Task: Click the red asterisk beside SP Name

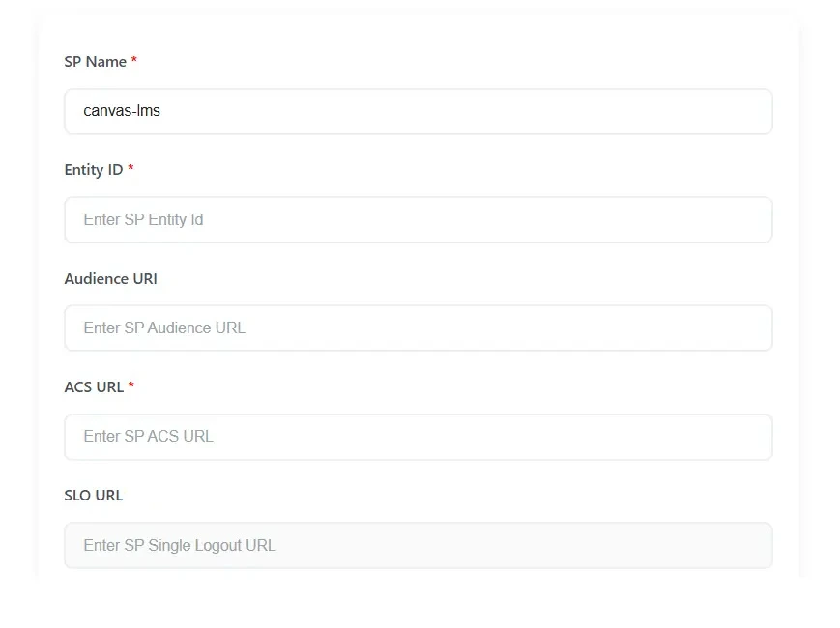Action: click(133, 61)
